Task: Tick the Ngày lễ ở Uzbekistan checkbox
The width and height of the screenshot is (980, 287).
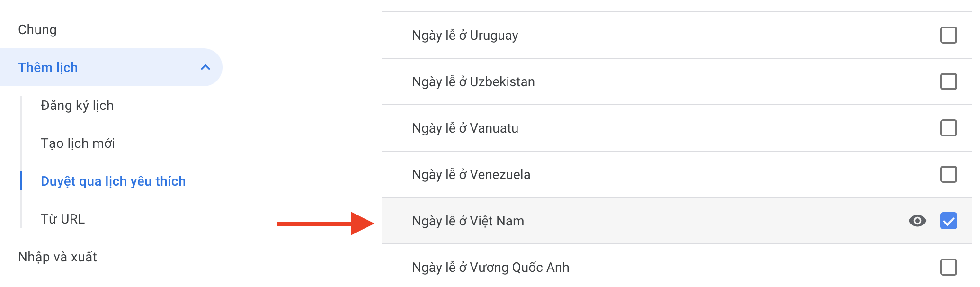Action: coord(948,81)
